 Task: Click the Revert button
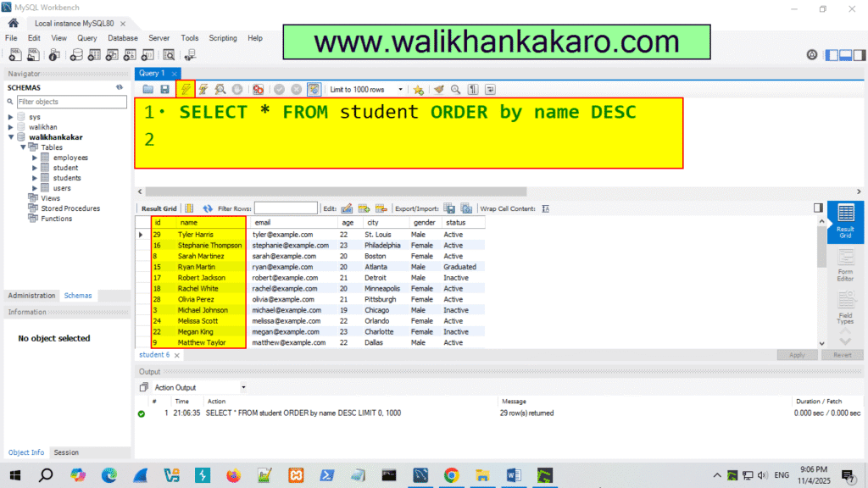point(843,355)
